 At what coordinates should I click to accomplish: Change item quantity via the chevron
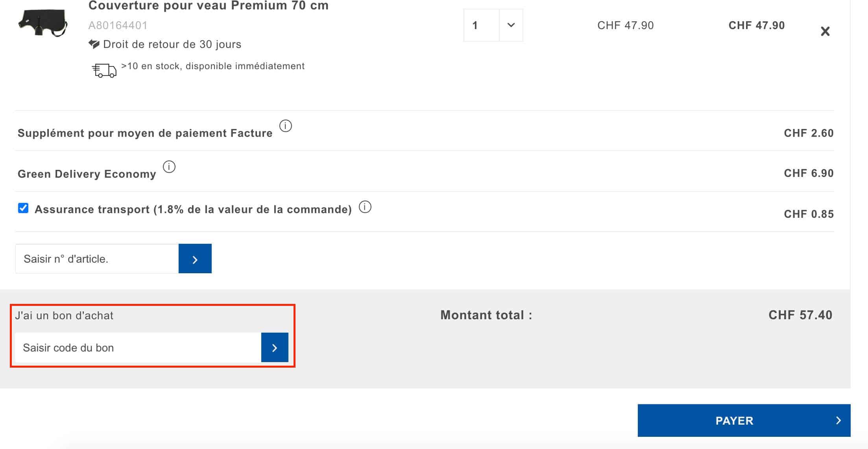511,25
